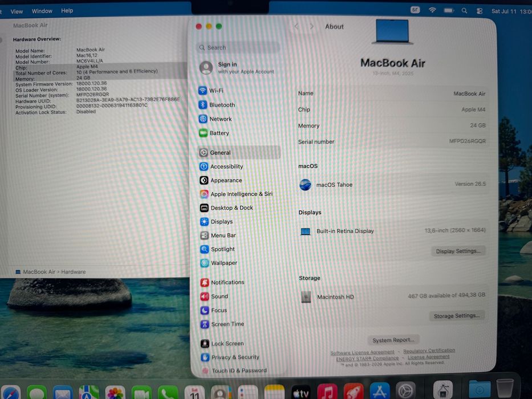Open the License Agreement link
The image size is (532, 399).
[428, 357]
